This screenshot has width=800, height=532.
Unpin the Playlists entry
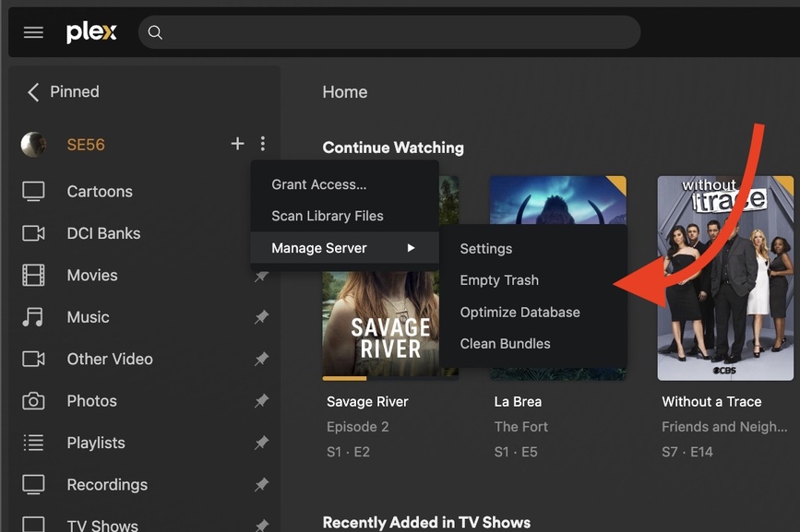(261, 443)
